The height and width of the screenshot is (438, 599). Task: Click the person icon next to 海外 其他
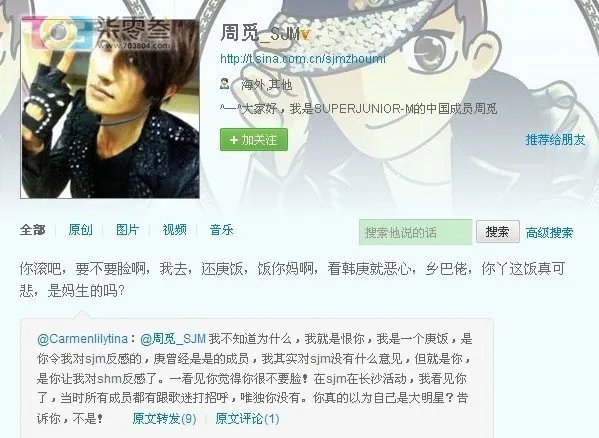point(225,84)
